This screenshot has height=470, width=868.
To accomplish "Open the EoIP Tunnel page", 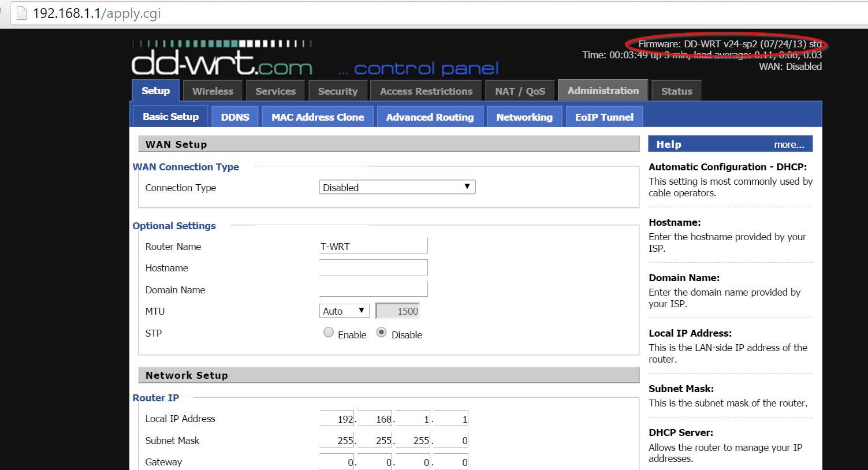I will (604, 117).
